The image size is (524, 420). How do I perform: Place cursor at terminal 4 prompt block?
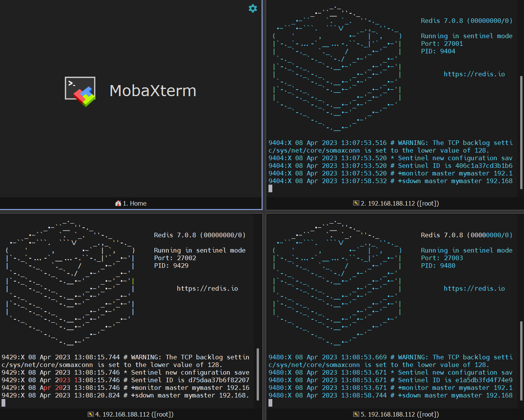click(x=3, y=403)
